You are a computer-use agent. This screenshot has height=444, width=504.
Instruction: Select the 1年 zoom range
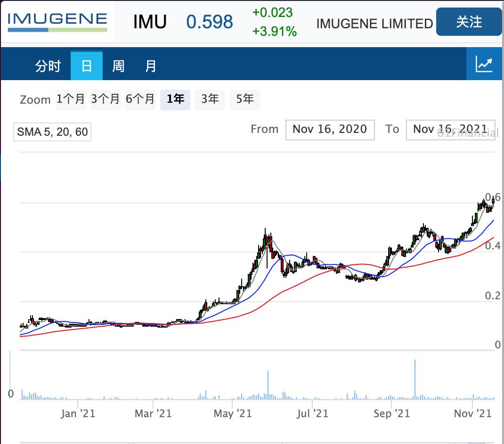point(175,99)
